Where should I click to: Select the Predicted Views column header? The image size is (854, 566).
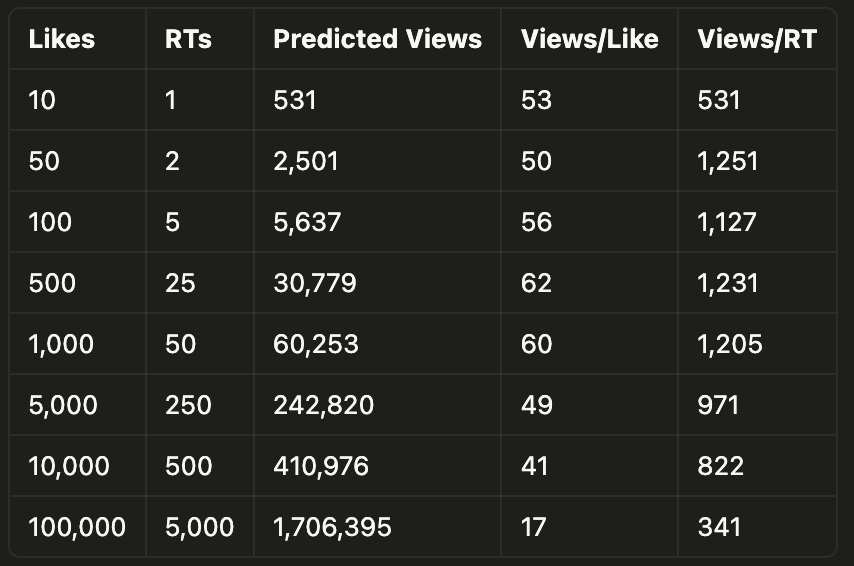coord(377,39)
